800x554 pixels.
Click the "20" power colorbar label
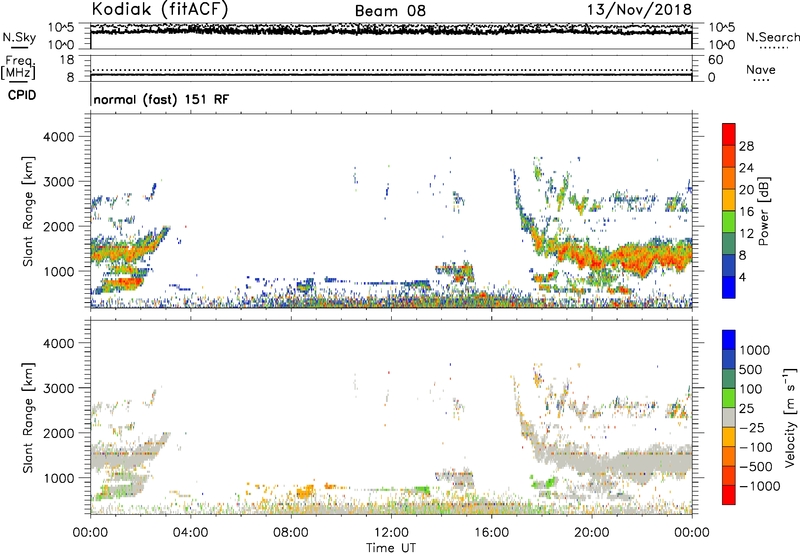point(746,190)
